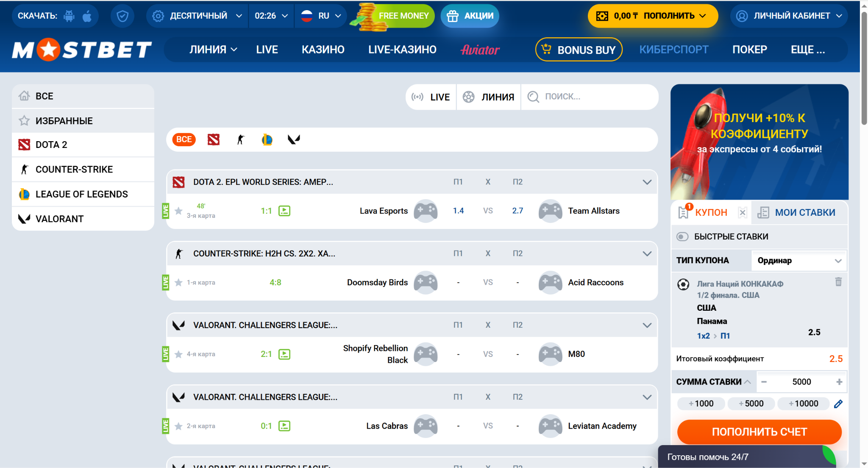
Task: Toggle the Quick Bets (Быстрые ставки) switch
Action: (682, 237)
